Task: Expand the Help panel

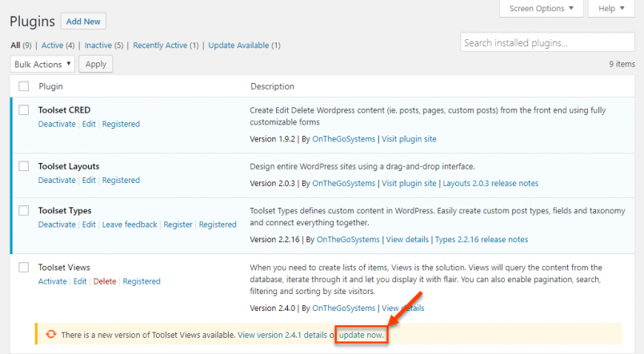Action: (611, 8)
